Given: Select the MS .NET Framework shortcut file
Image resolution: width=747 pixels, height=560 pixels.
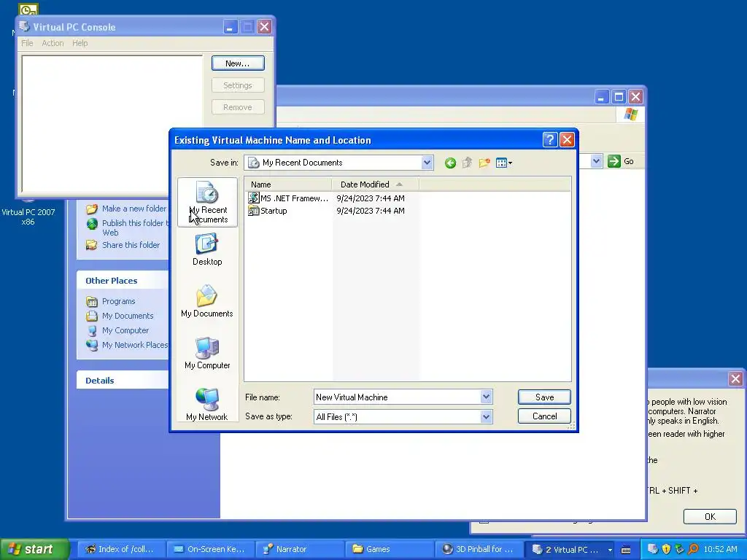Looking at the screenshot, I should click(x=289, y=198).
